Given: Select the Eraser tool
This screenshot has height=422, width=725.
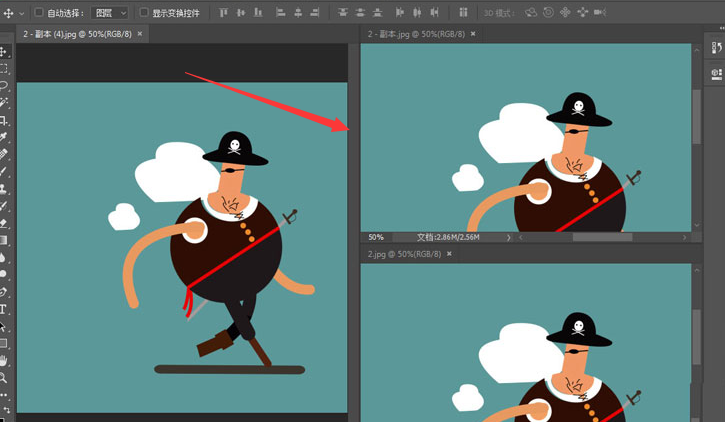Looking at the screenshot, I should point(4,223).
